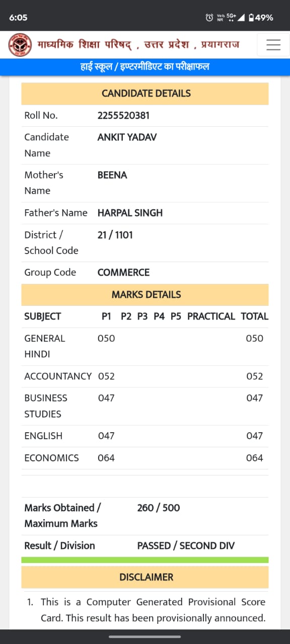Tap the VoNR network indicator
290x644 pixels.
tap(220, 18)
